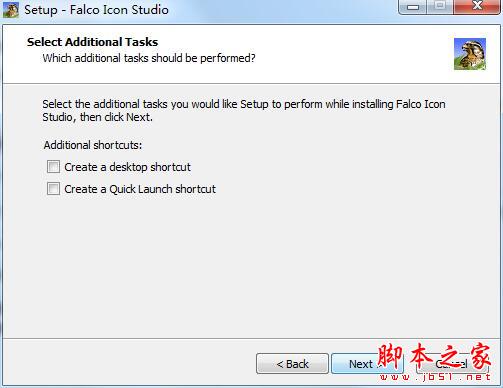
Task: Click the red Chinese watermark logo
Action: tap(434, 357)
